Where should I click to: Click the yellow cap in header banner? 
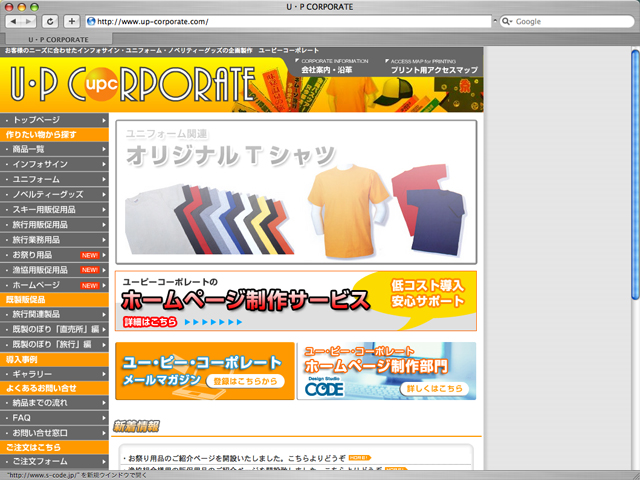pos(393,93)
